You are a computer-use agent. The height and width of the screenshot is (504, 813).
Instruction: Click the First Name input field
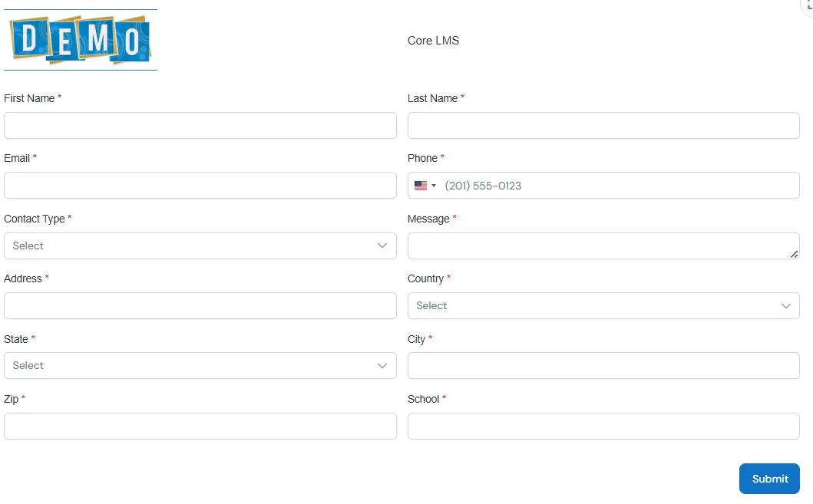(x=200, y=125)
